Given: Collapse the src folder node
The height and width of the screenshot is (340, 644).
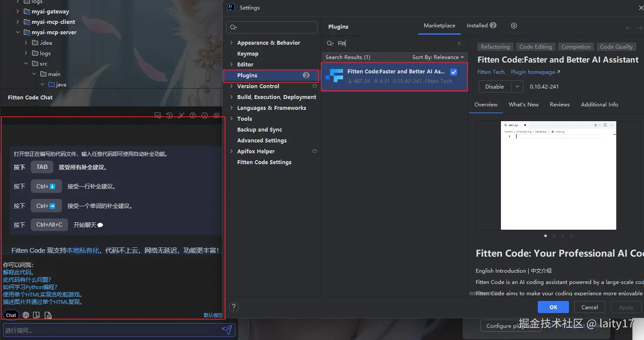Looking at the screenshot, I should (x=26, y=64).
